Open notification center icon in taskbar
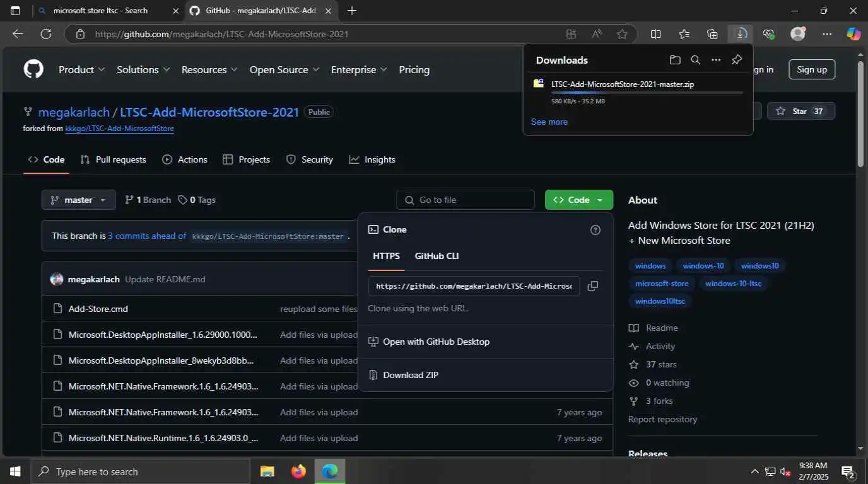Viewport: 868px width, 484px height. (x=848, y=471)
